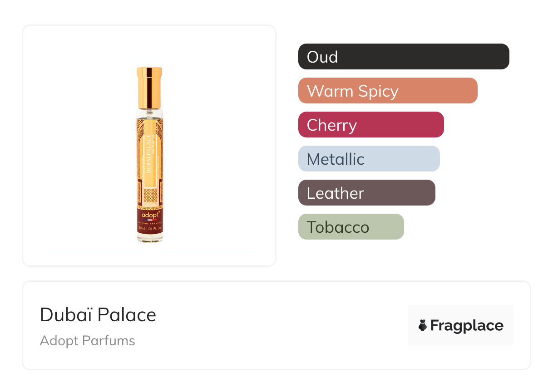Choose the Cherry accord bar
Viewport: 553px width, 392px height.
pyautogui.click(x=370, y=125)
